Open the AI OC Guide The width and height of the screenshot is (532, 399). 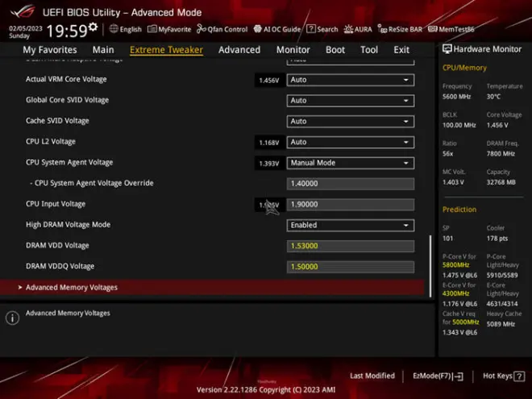(x=276, y=29)
